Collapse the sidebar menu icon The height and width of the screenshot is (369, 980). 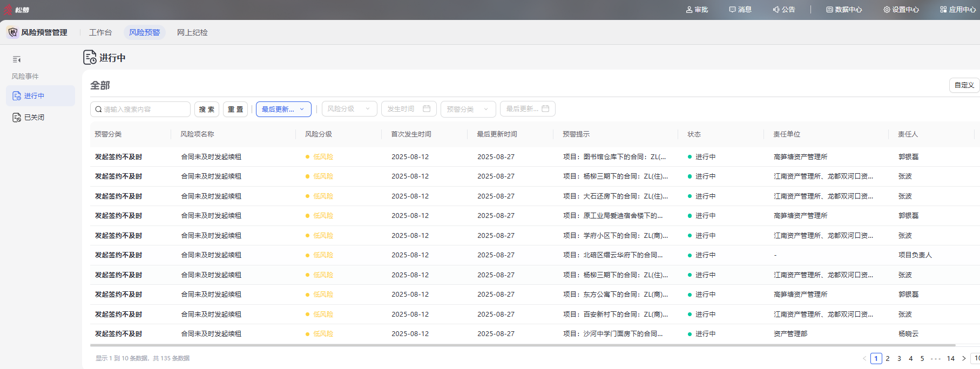click(x=17, y=59)
